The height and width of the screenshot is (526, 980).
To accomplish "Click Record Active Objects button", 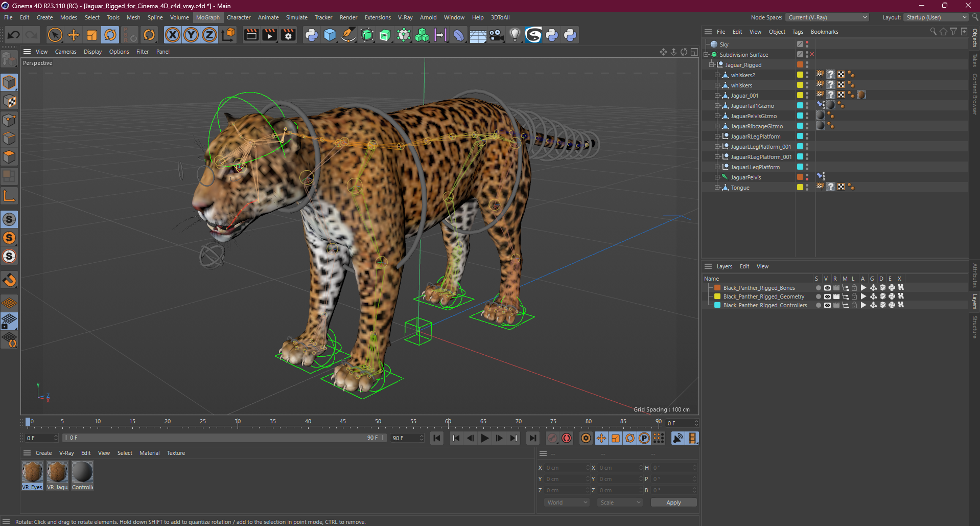I will [x=552, y=438].
